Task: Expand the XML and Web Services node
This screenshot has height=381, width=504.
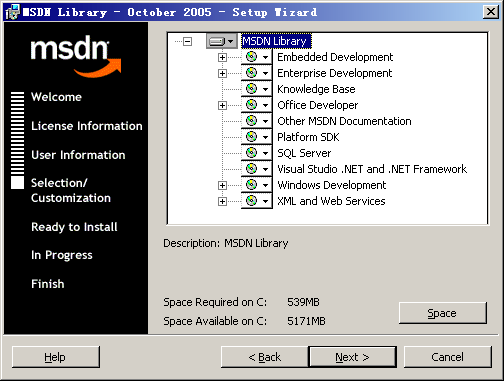Action: (222, 201)
